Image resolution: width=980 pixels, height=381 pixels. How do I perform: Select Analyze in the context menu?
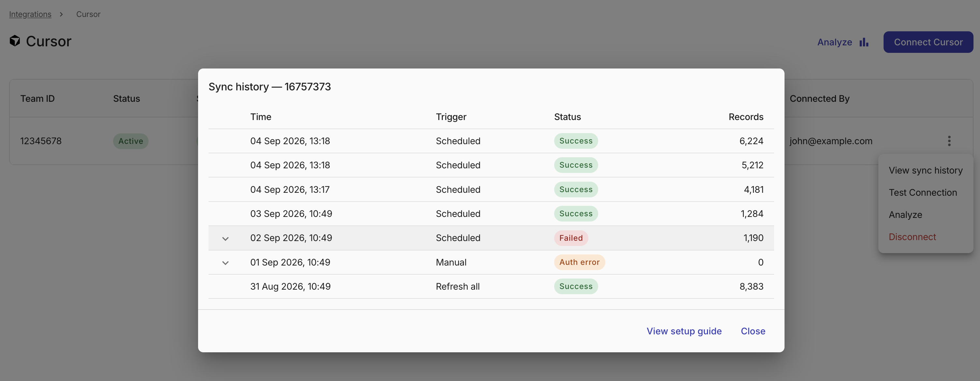pos(905,215)
